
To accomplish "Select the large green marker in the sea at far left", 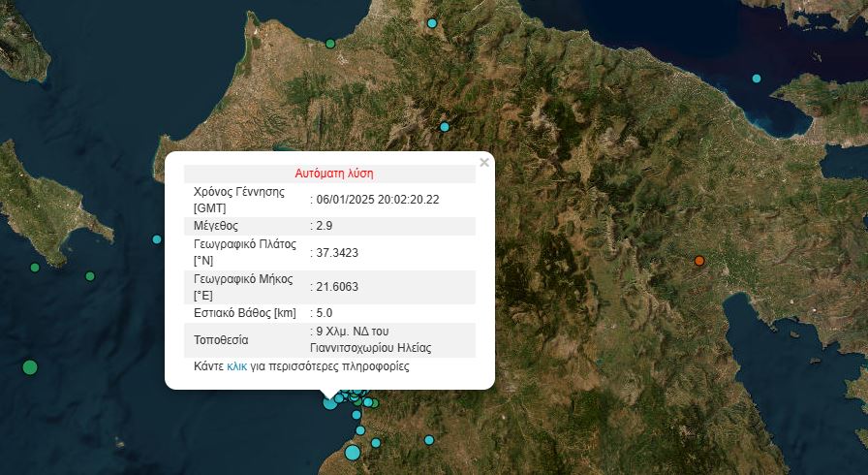I will (30, 367).
